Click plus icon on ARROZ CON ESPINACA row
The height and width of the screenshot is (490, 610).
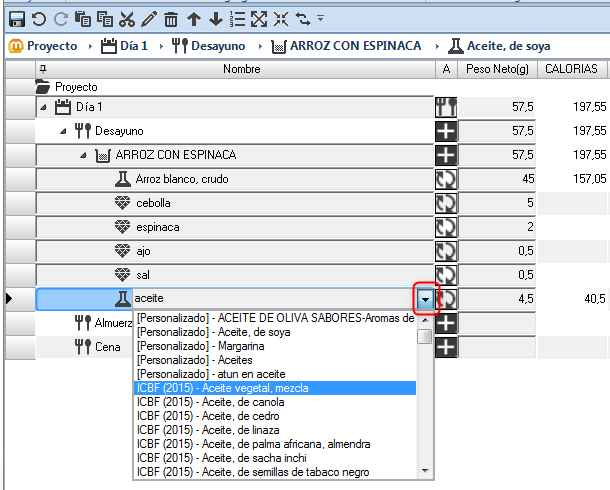(x=446, y=155)
